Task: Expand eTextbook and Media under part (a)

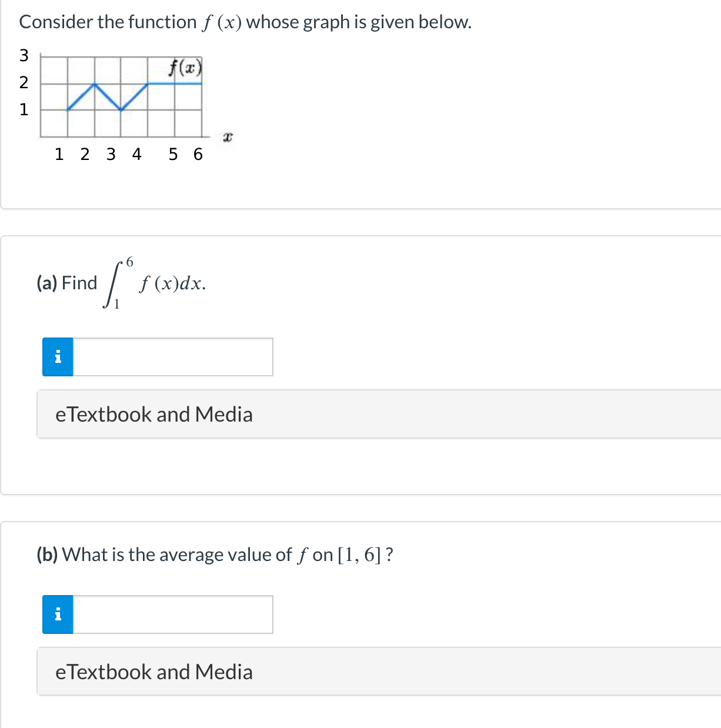Action: click(379, 414)
